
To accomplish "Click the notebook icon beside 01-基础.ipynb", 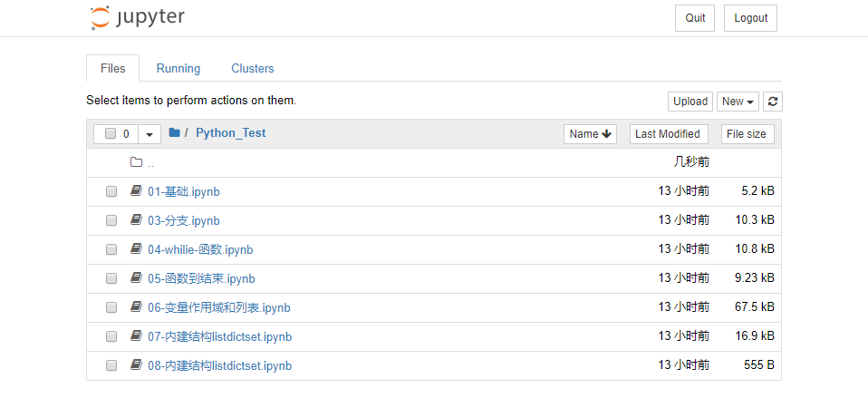I will (136, 191).
